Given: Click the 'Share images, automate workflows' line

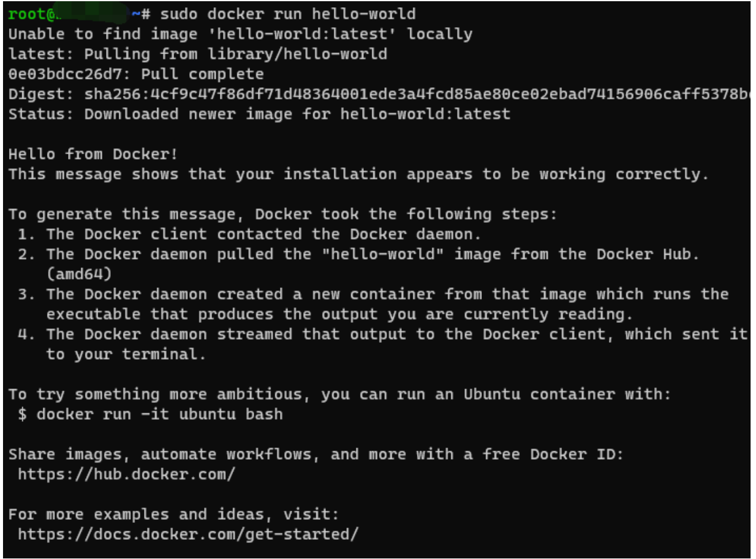Looking at the screenshot, I should coord(316,454).
